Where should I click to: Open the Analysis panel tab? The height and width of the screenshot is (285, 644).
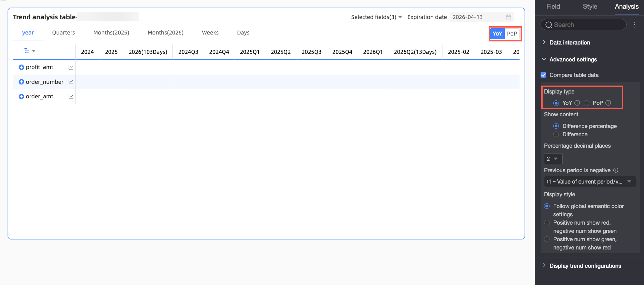627,7
